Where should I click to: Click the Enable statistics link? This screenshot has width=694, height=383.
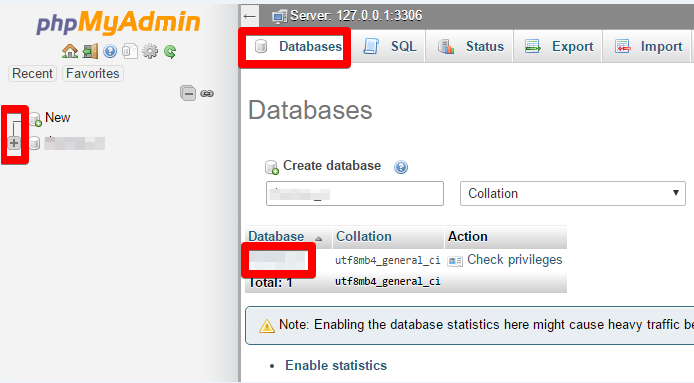(x=336, y=365)
